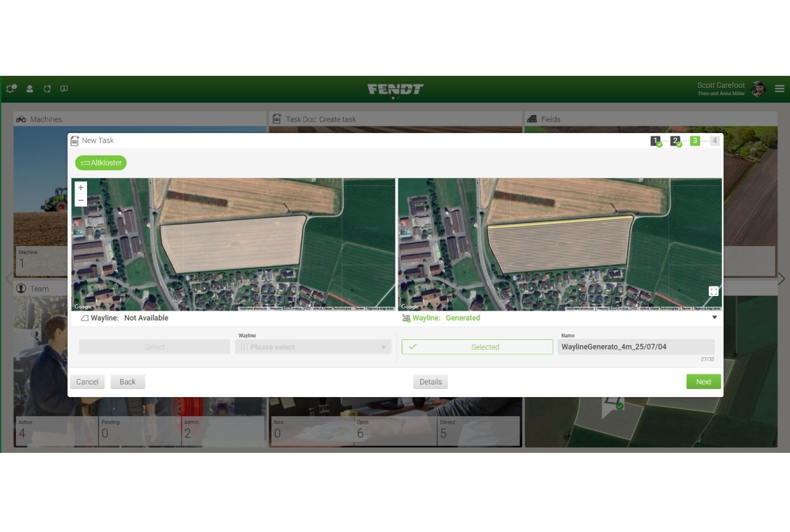
Task: Edit the wayline Name input field
Action: point(636,346)
